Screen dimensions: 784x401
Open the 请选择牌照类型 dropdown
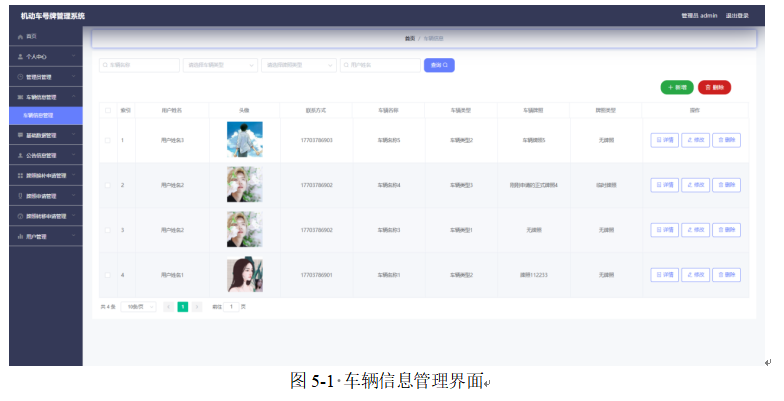298,65
